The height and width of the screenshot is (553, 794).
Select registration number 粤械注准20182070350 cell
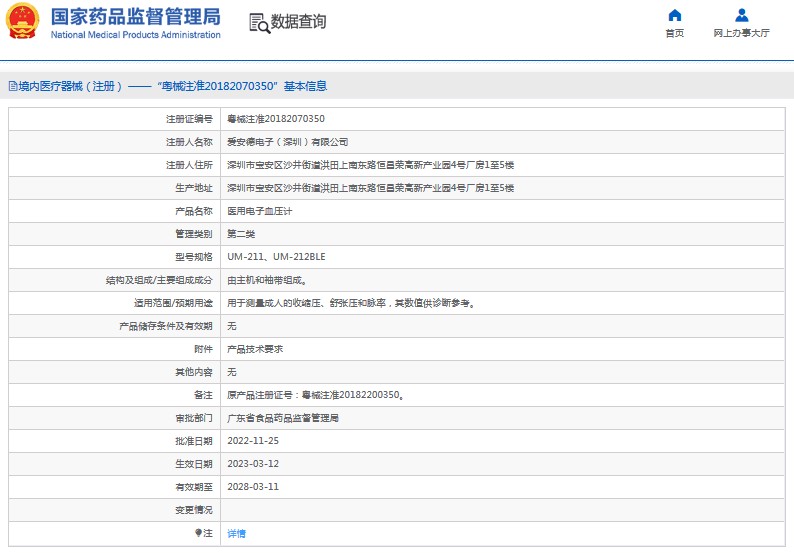tap(276, 119)
